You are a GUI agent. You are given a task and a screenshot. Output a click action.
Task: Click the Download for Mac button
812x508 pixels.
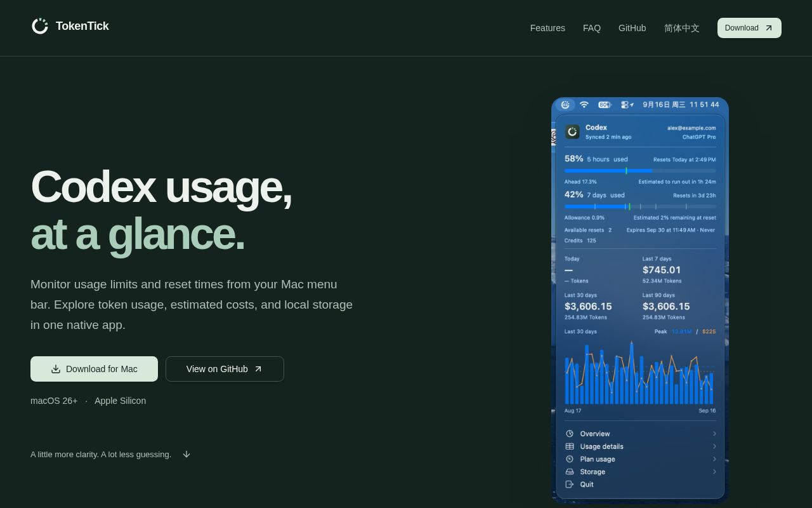pos(94,369)
